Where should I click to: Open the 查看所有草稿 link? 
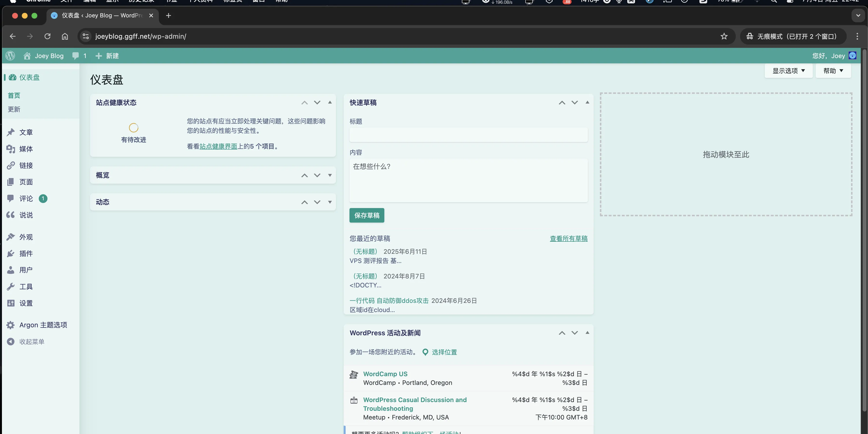click(568, 238)
